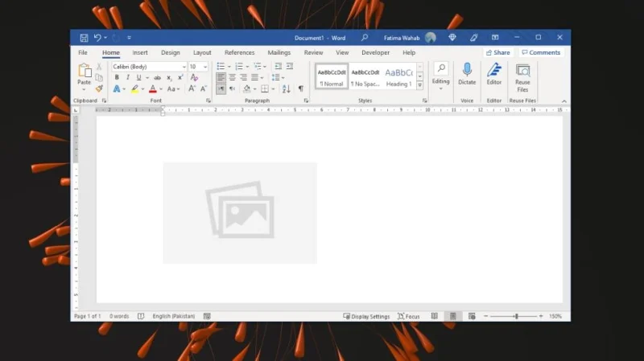
Task: Switch to Print Layout view
Action: [x=453, y=316]
